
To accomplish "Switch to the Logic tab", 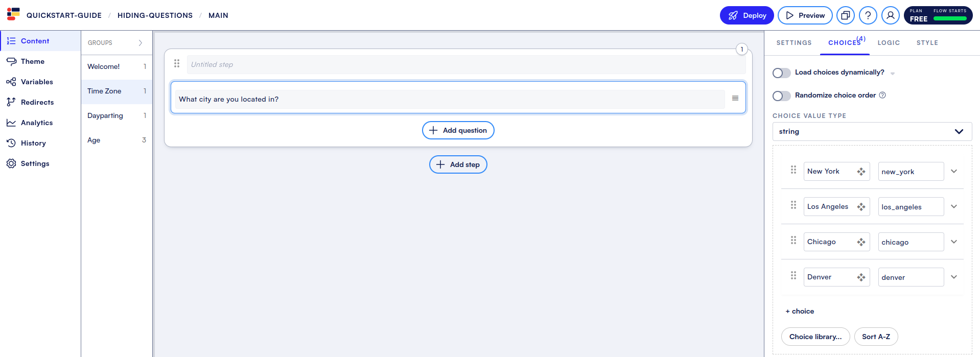I will (889, 43).
